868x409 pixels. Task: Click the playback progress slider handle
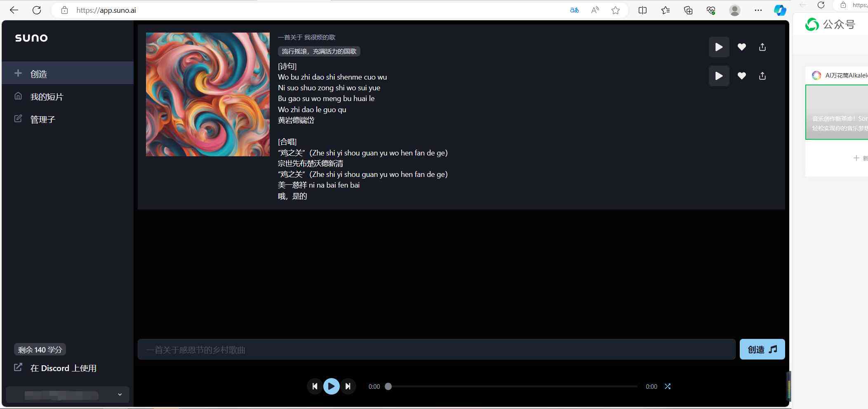pos(388,386)
